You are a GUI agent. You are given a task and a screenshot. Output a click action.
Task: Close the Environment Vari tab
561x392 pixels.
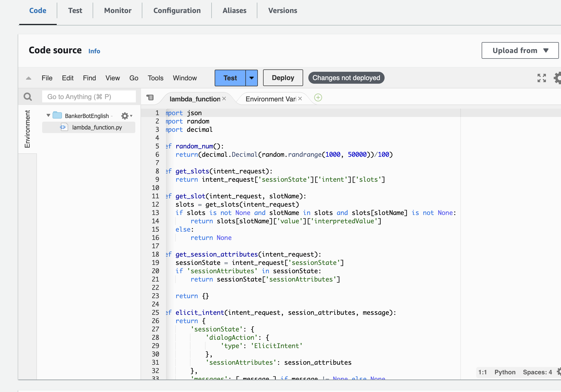click(x=300, y=99)
